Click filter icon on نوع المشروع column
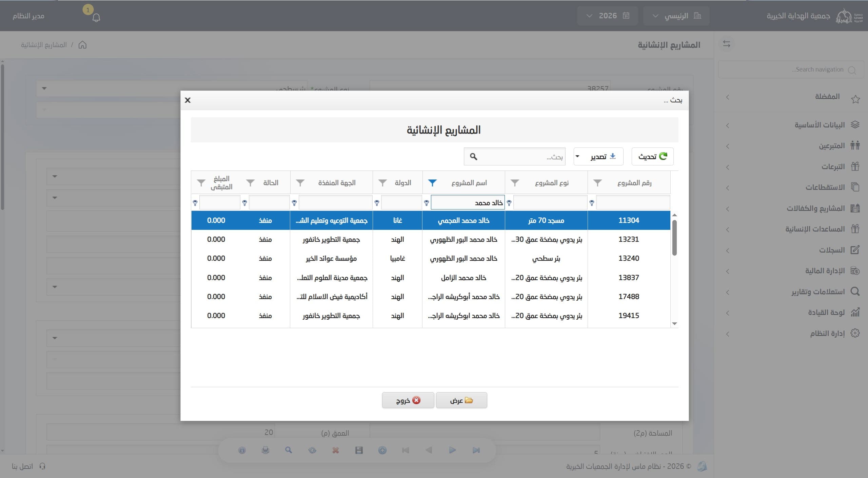The width and height of the screenshot is (868, 478). [x=514, y=183]
